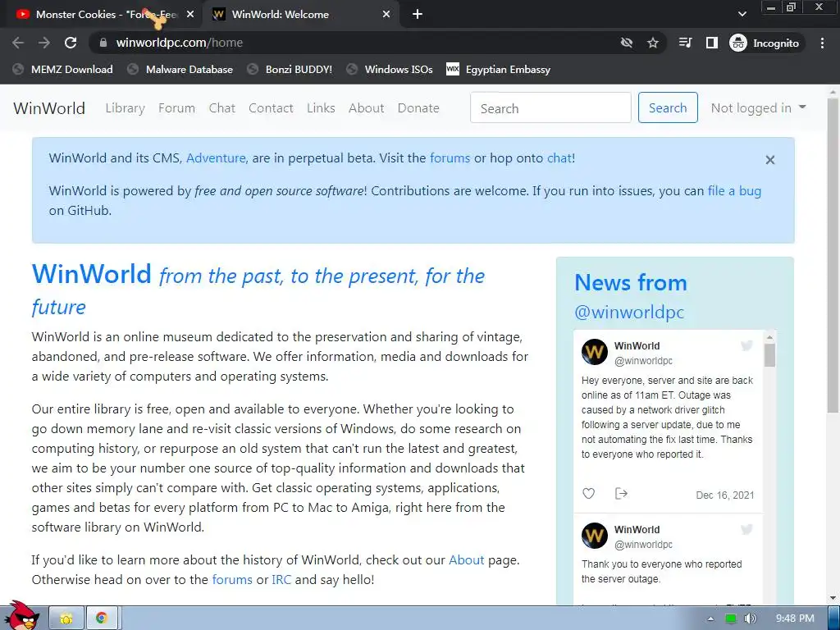This screenshot has width=840, height=630.
Task: Like the first tweet with the heart icon
Action: coord(589,493)
